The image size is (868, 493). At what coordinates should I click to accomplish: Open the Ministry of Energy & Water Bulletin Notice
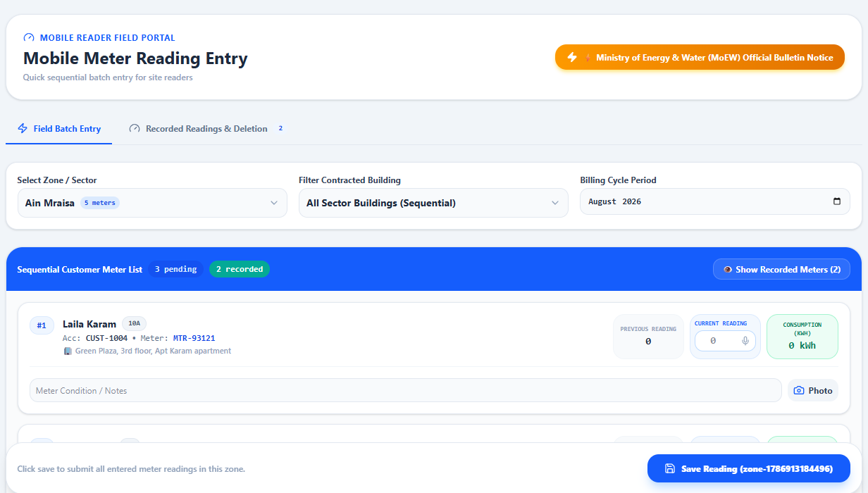coord(700,58)
